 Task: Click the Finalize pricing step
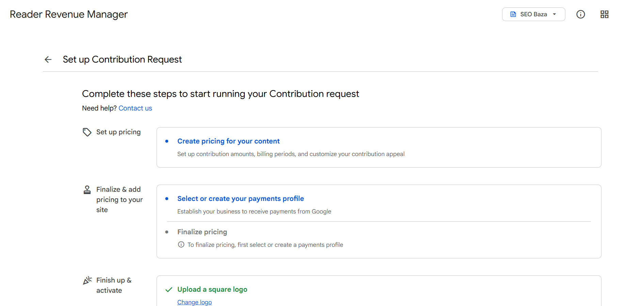[x=202, y=232]
